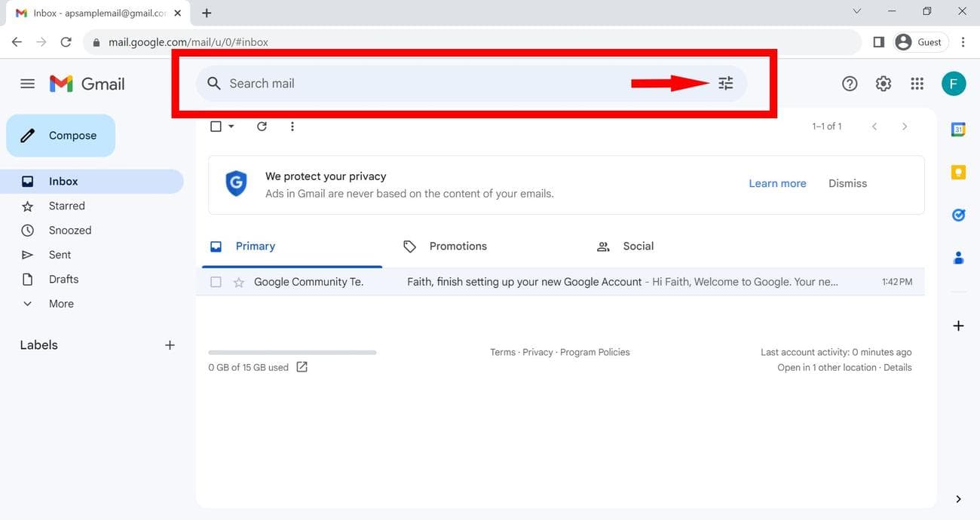Open the Google apps grid
The width and height of the screenshot is (980, 520).
(917, 83)
